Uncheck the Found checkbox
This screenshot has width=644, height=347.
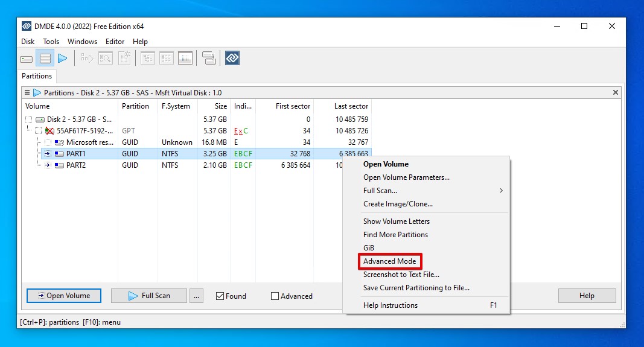pyautogui.click(x=220, y=296)
